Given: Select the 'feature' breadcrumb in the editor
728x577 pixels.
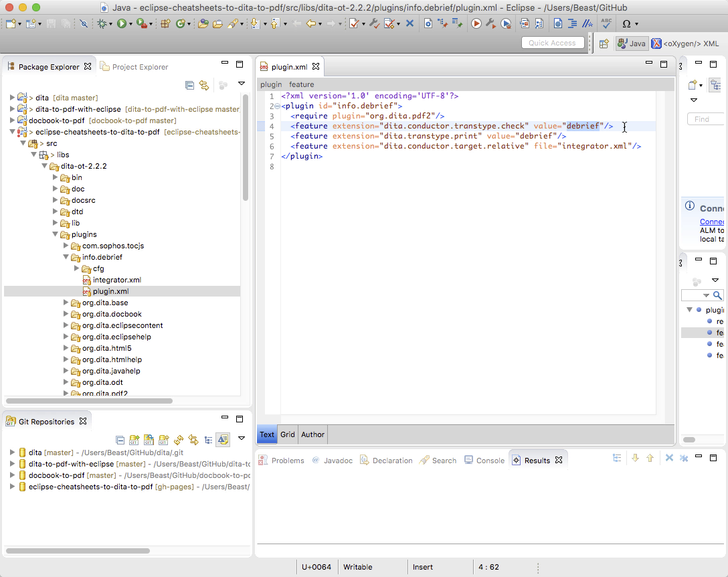Looking at the screenshot, I should [301, 84].
